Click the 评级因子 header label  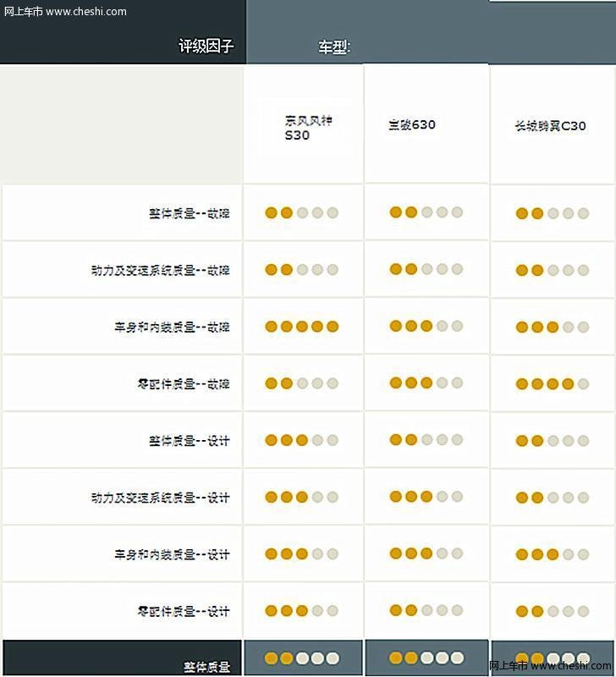pos(206,46)
